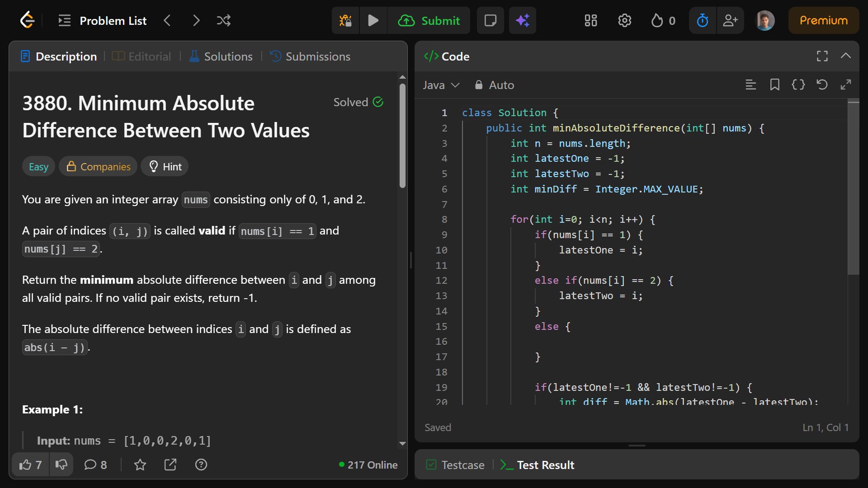Switch to the Solutions tab
This screenshot has height=488, width=868.
pos(221,56)
